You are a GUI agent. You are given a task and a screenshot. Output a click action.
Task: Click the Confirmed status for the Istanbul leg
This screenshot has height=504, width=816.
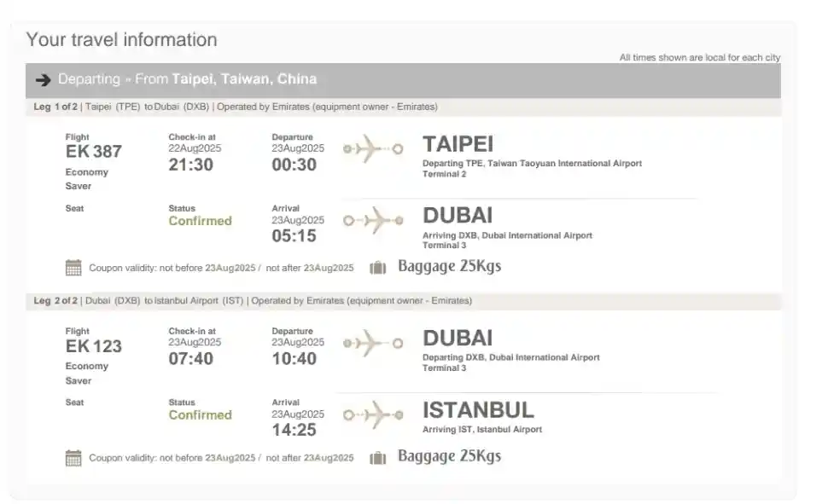[200, 415]
